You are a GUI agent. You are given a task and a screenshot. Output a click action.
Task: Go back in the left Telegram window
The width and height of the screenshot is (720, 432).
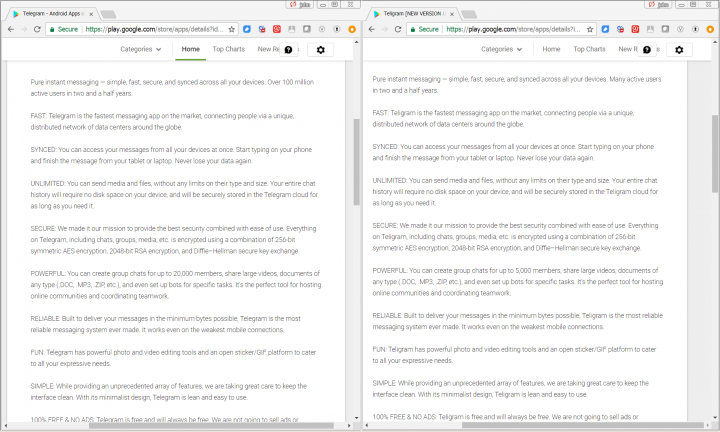coord(11,29)
